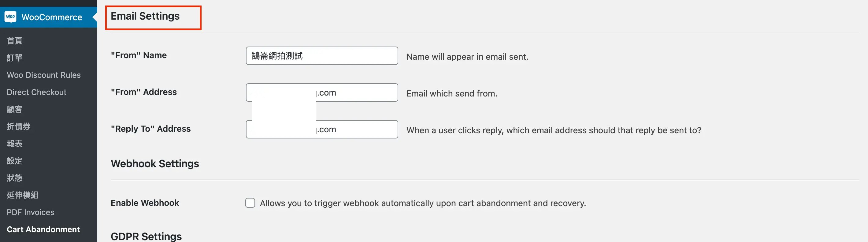The height and width of the screenshot is (242, 868).
Task: Click the Webhook Settings section heading
Action: tap(155, 164)
